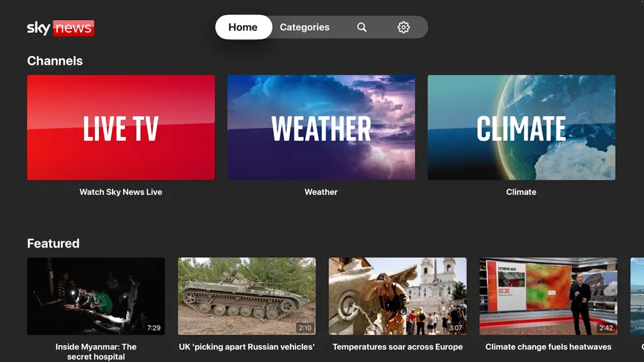Play the Temperatures soar across Europe thumbnail
Screen dimensions: 644x362
(397, 296)
